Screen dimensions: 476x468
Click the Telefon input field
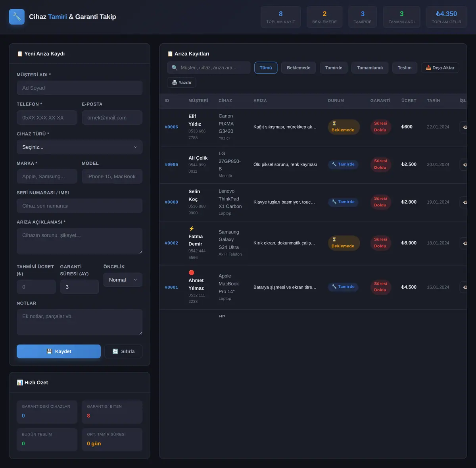point(47,117)
